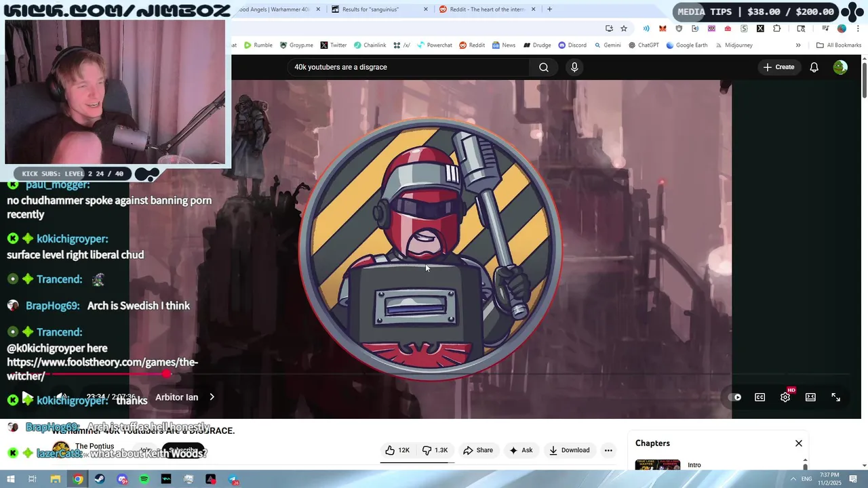
Task: Open File Explorer from the taskbar
Action: [x=56, y=479]
